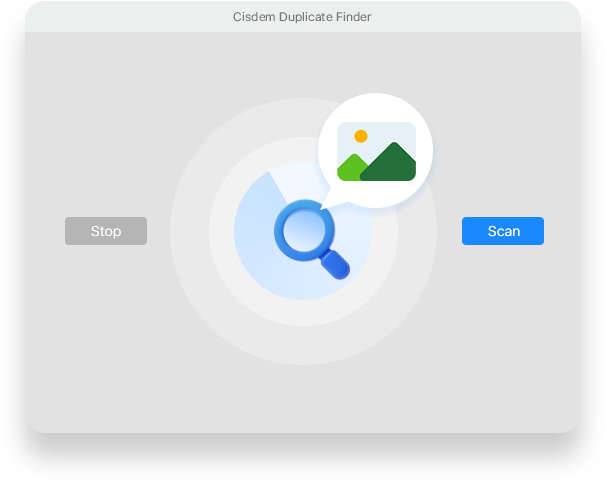606x482 pixels.
Task: Click the magnifying glass blue handle
Action: click(335, 265)
